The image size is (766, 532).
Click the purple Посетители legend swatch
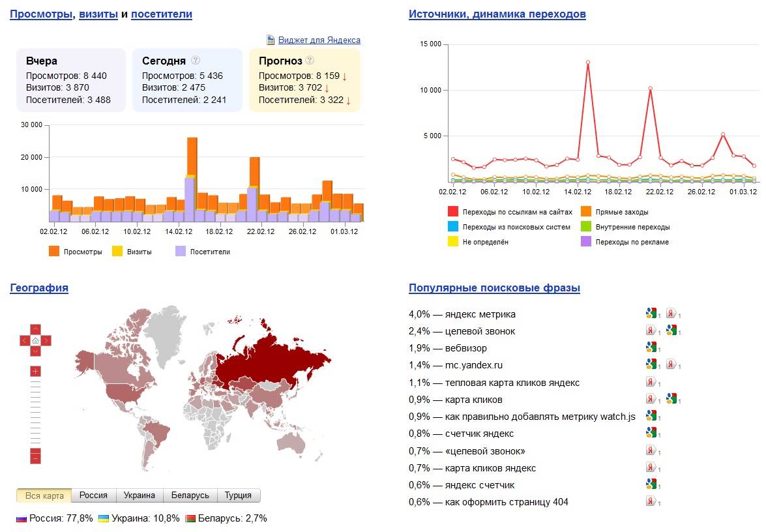(x=181, y=251)
